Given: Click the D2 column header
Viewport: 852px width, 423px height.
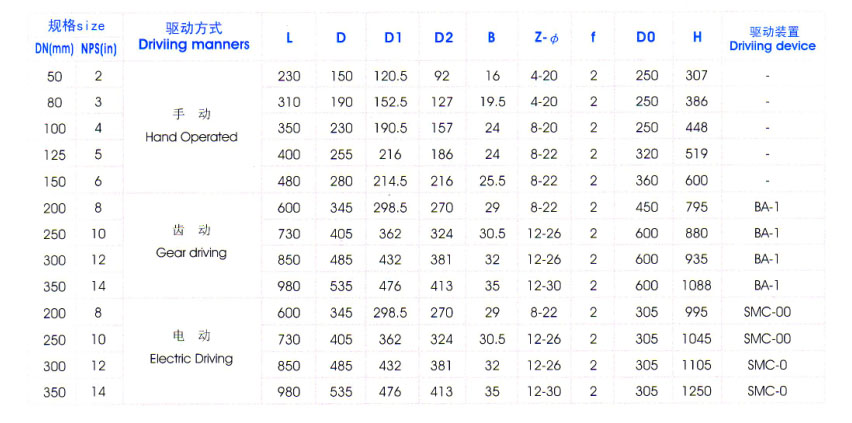Looking at the screenshot, I should pyautogui.click(x=444, y=38).
